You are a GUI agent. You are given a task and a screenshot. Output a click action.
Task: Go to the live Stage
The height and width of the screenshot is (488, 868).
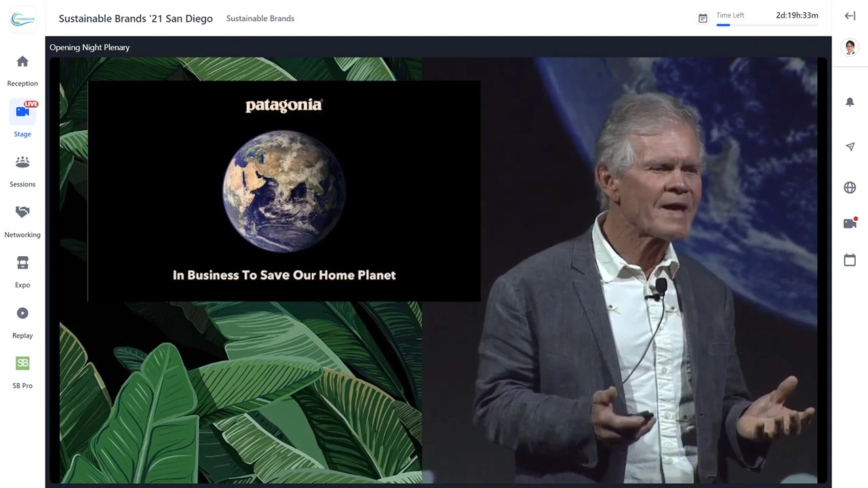click(22, 119)
